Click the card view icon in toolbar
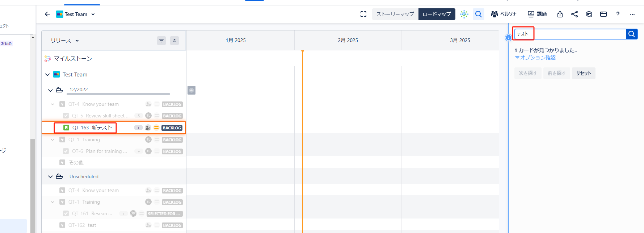644x233 pixels. click(x=603, y=14)
